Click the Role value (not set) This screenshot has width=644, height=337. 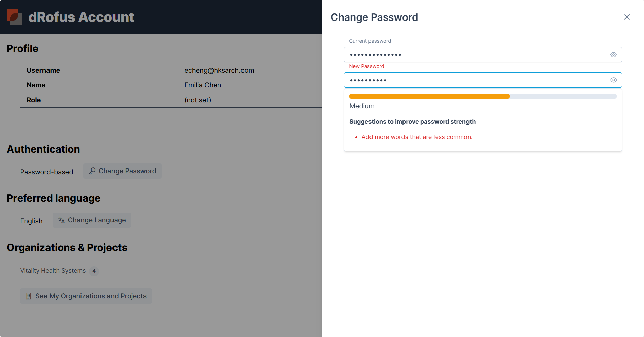(197, 100)
